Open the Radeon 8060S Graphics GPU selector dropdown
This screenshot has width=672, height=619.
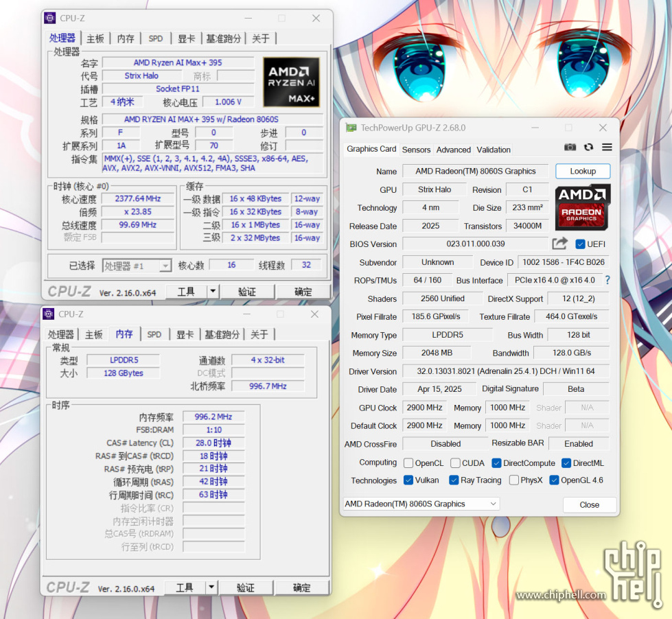tap(421, 504)
